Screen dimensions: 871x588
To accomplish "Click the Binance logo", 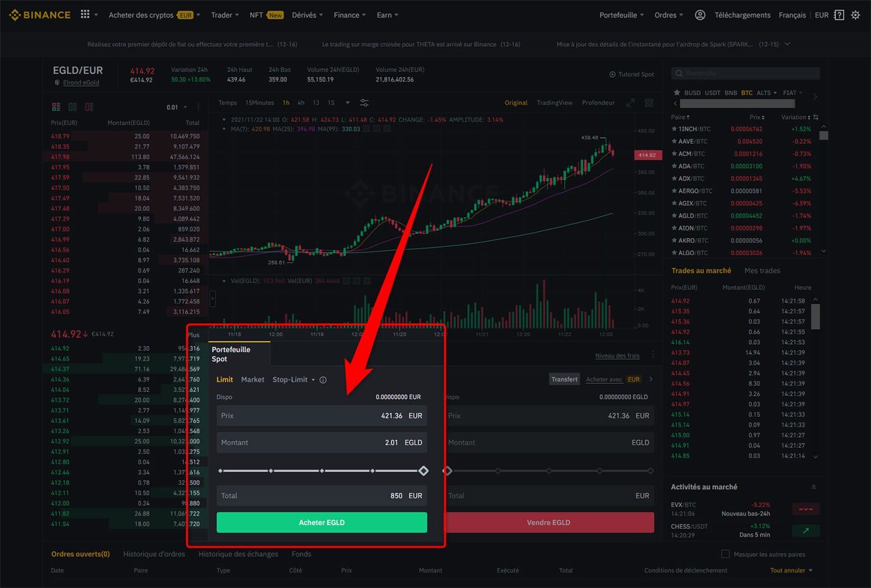I will [x=40, y=15].
